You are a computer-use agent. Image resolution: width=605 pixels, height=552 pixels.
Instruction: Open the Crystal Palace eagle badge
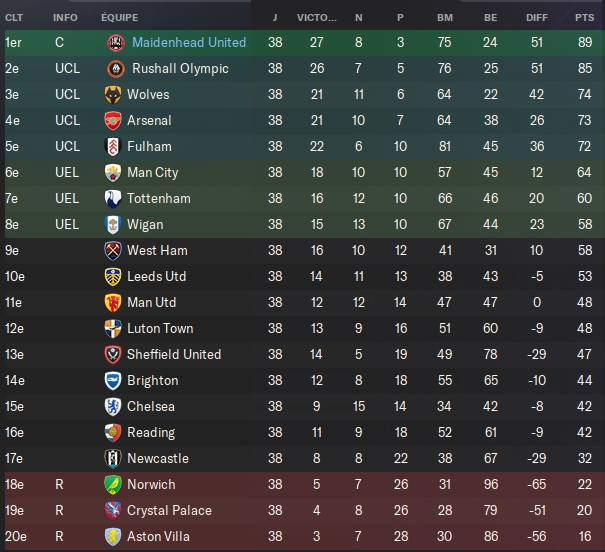click(x=113, y=511)
